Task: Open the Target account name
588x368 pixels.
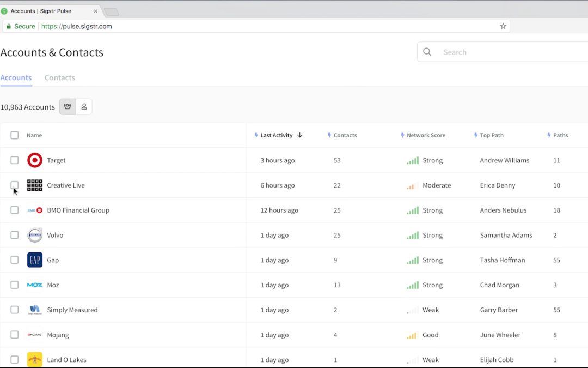Action: 56,160
